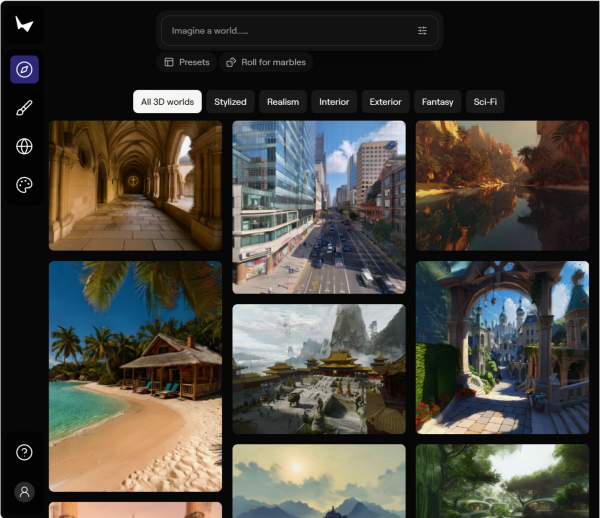Click the Marble logo icon

[x=24, y=24]
